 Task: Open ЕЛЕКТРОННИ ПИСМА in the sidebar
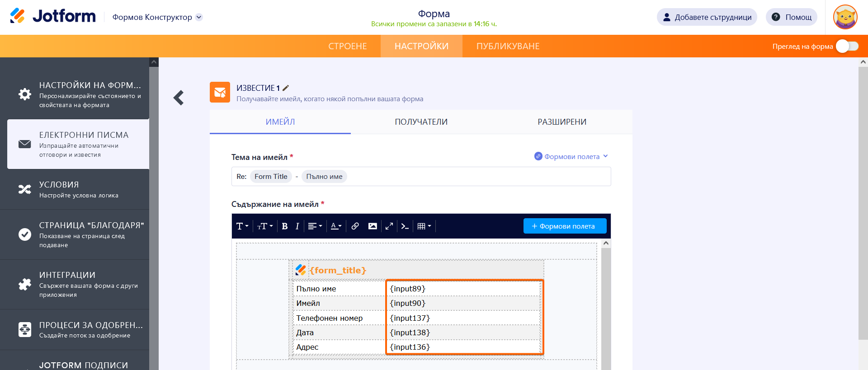(x=78, y=144)
